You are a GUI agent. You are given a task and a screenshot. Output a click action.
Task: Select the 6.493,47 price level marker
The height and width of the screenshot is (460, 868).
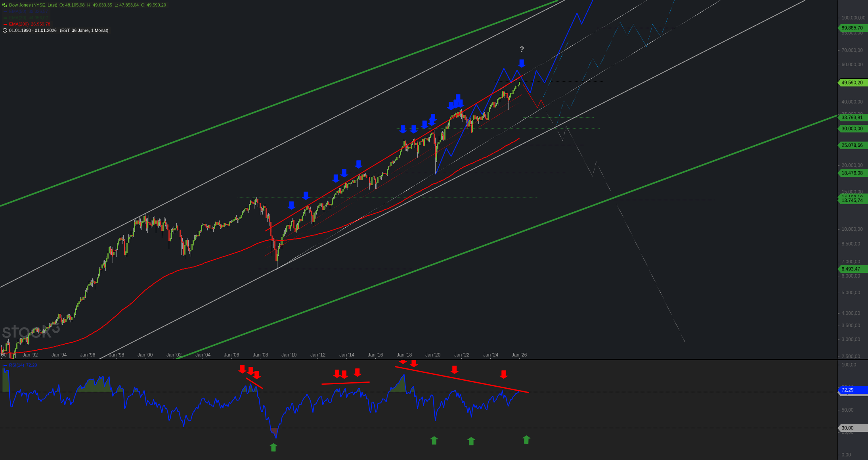[852, 269]
